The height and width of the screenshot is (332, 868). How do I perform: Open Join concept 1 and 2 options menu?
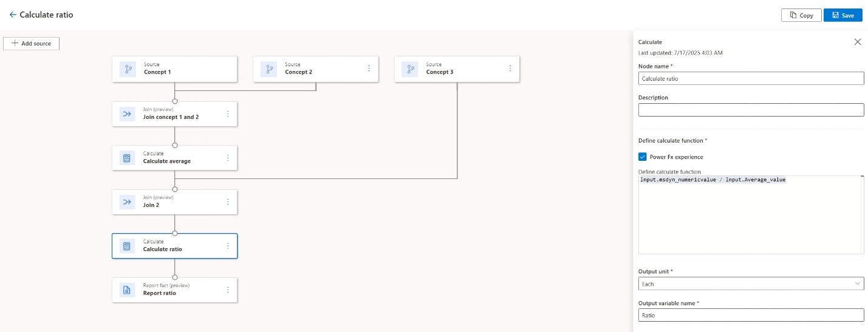[x=228, y=113]
